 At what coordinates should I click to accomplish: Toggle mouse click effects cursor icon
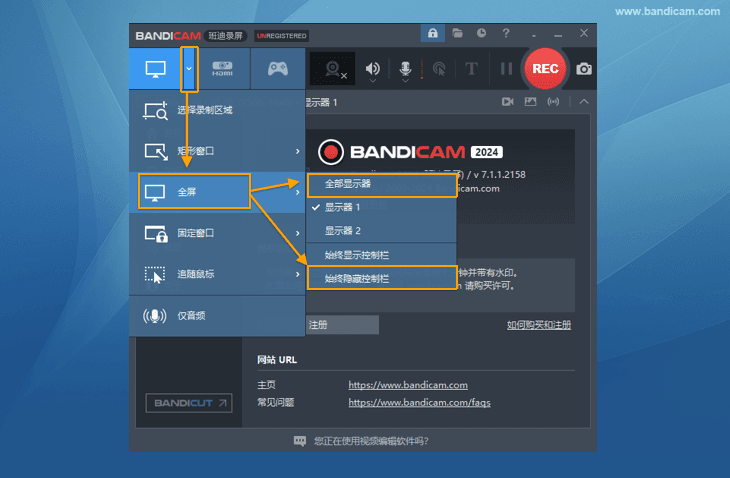pyautogui.click(x=439, y=69)
